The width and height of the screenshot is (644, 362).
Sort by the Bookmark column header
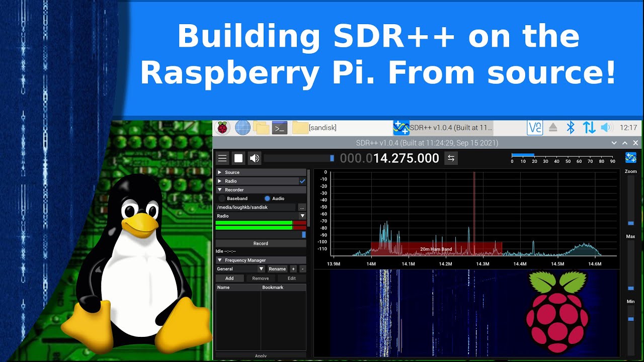click(283, 288)
